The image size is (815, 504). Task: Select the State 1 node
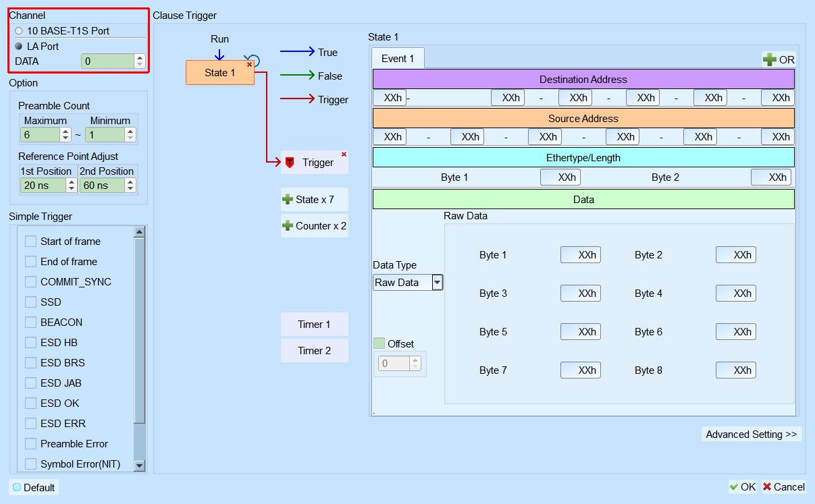pos(220,73)
